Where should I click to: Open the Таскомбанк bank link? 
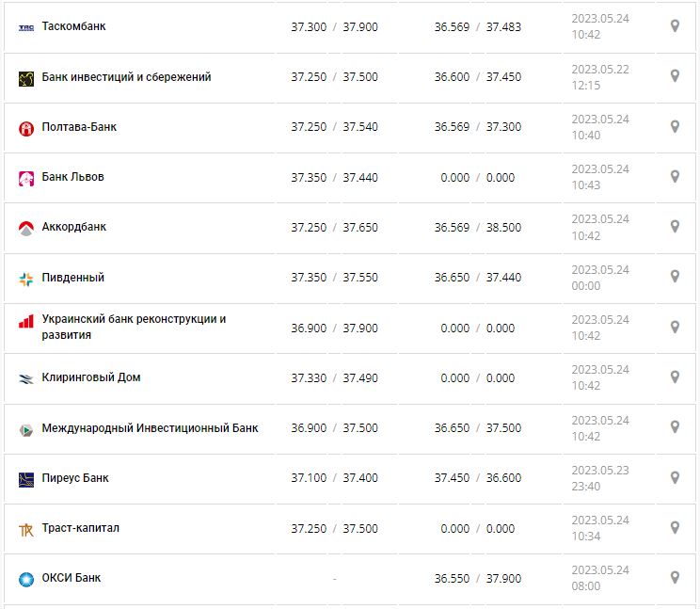[x=73, y=26]
